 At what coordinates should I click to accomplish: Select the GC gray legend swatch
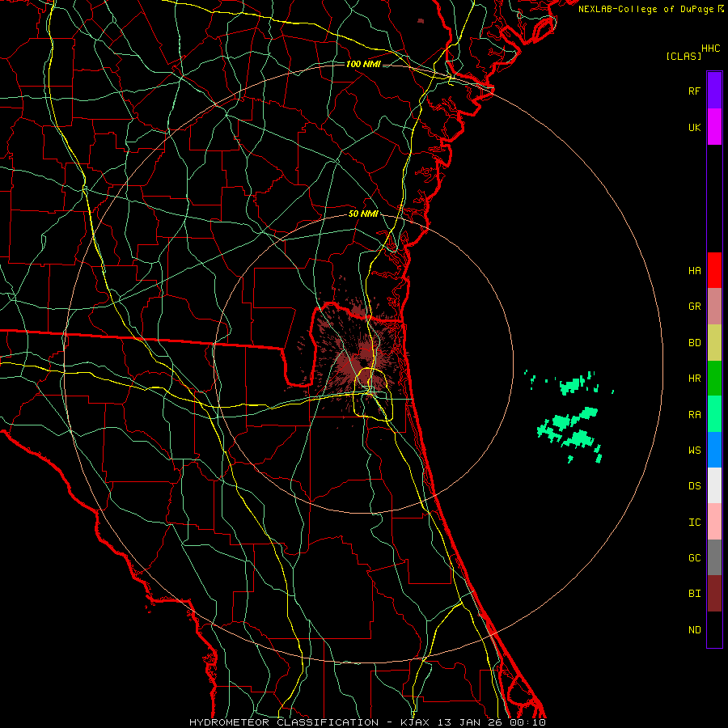714,557
